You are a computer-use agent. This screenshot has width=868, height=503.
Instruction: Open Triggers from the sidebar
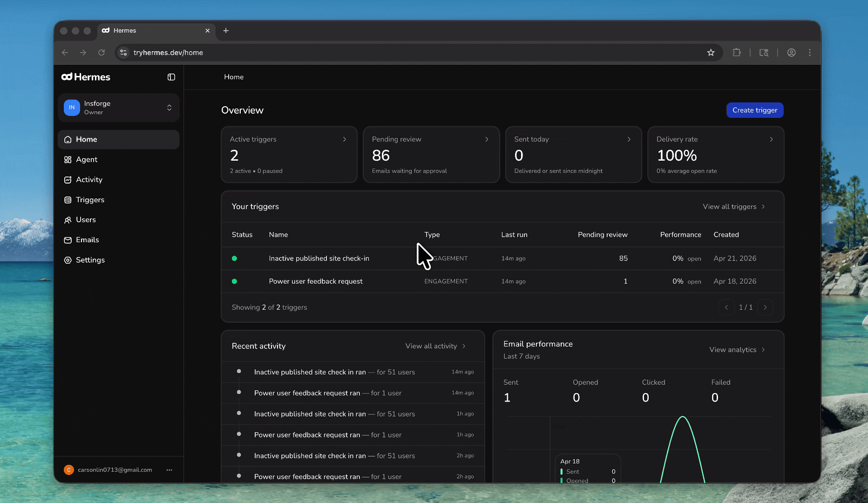[x=90, y=200]
